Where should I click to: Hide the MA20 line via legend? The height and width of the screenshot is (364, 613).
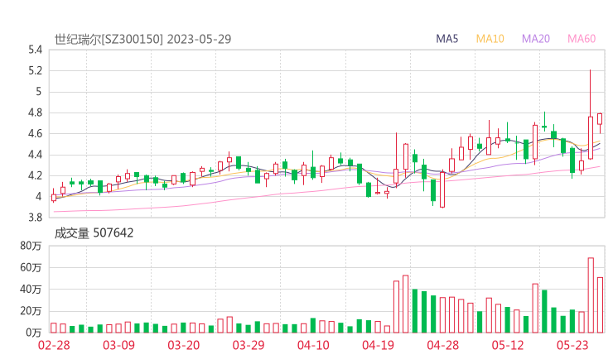coord(536,39)
